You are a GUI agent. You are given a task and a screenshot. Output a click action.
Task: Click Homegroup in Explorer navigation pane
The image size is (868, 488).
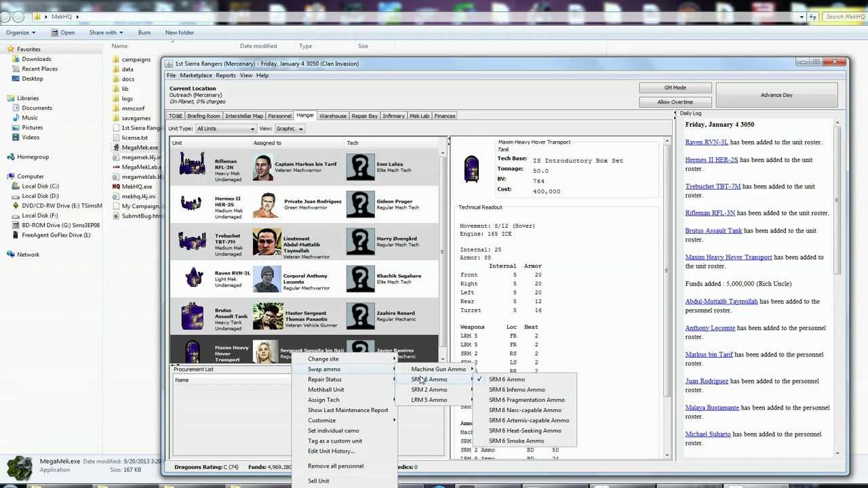coord(33,157)
